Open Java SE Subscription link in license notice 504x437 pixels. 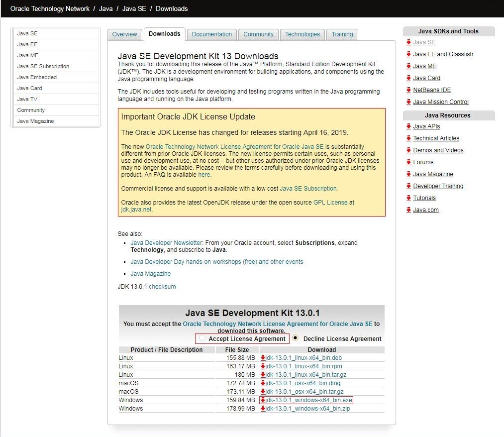[x=308, y=189]
